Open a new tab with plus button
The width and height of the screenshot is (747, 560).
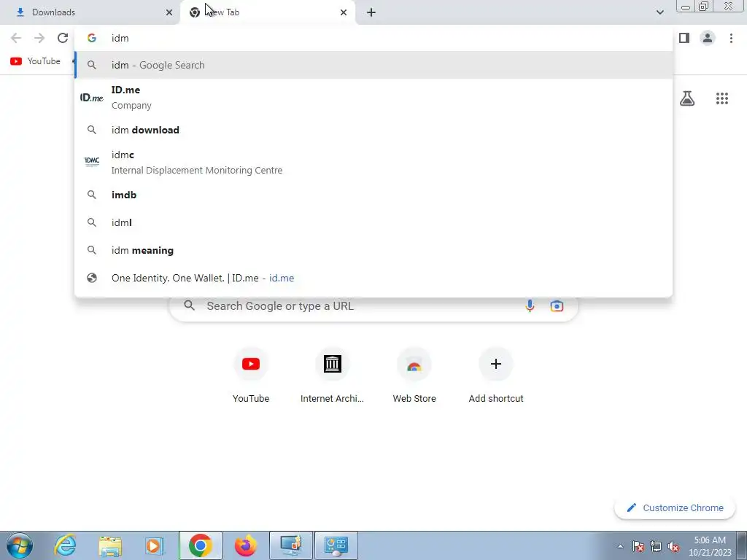(371, 12)
